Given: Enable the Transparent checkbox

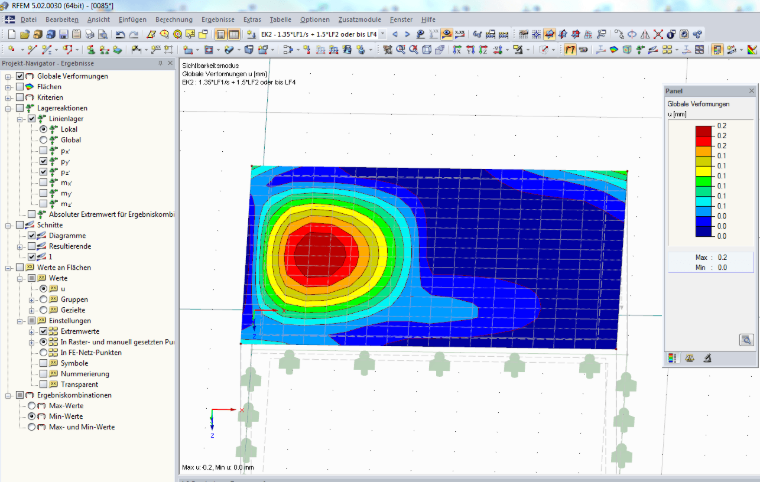Looking at the screenshot, I should 43,385.
